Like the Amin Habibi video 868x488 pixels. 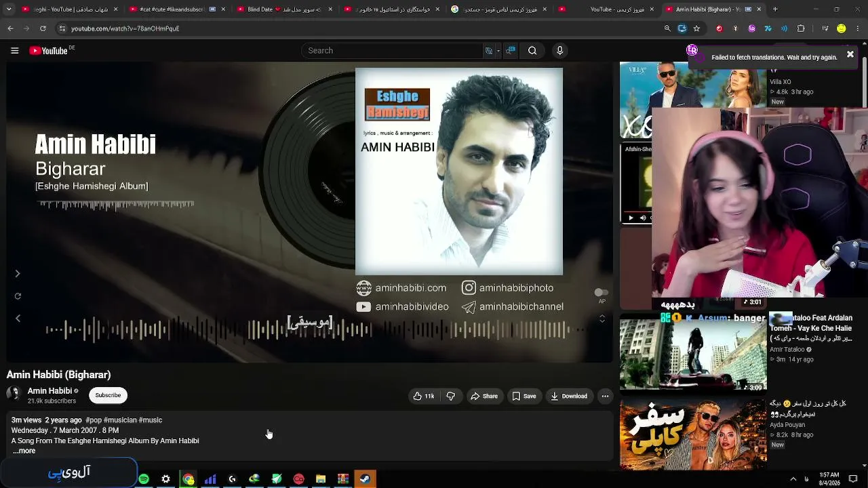click(424, 396)
